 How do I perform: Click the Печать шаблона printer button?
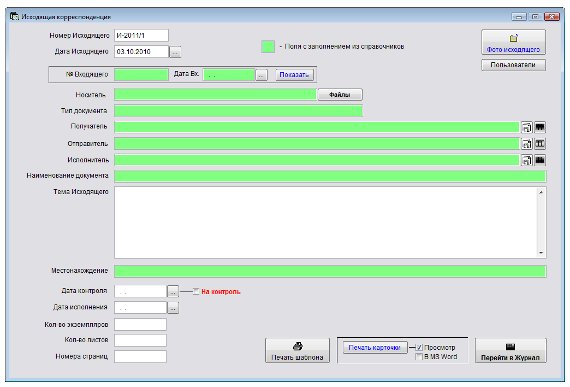(x=297, y=351)
